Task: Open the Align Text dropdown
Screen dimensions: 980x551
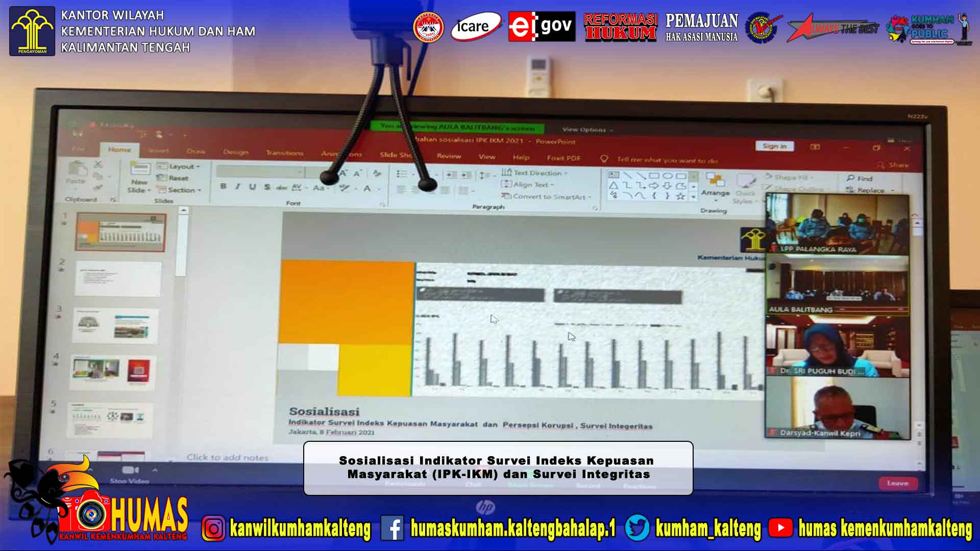Action: tap(527, 185)
